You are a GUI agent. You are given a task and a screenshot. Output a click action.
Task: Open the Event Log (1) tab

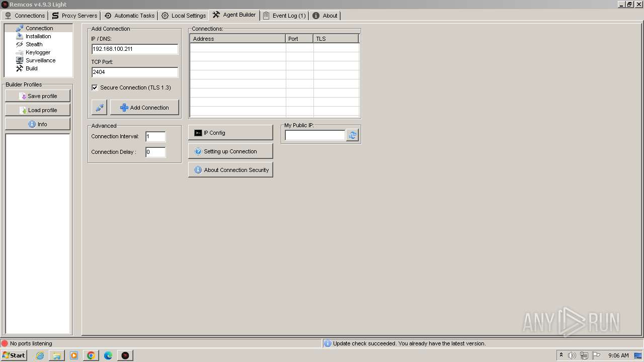[284, 16]
